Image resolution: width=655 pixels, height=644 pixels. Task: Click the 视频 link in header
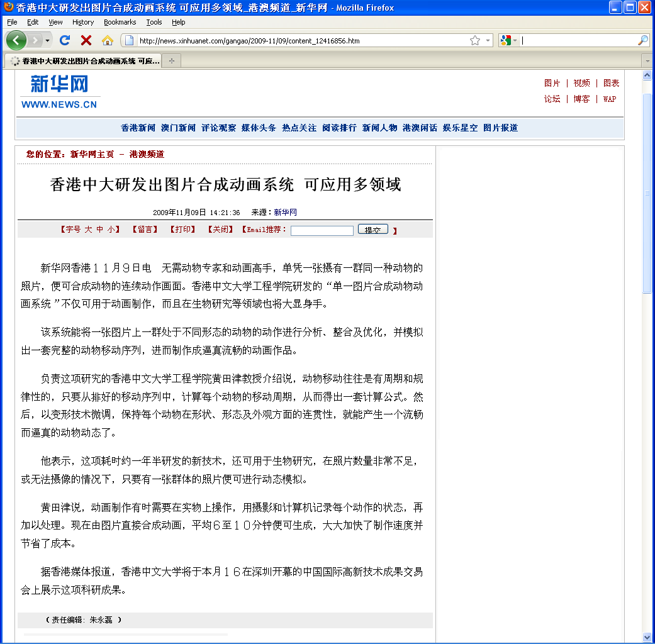pos(581,83)
